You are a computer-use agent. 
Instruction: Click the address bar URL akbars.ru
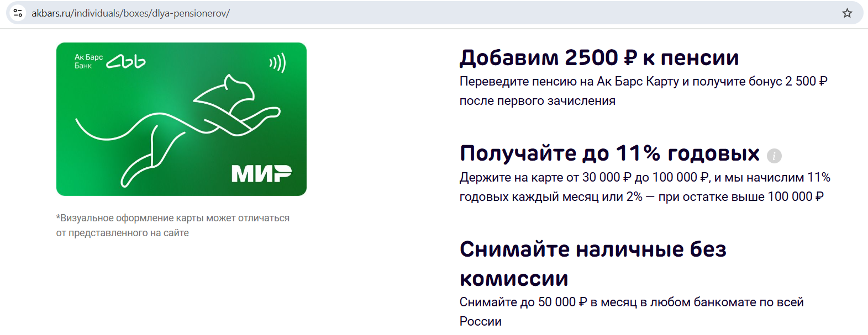coord(130,13)
